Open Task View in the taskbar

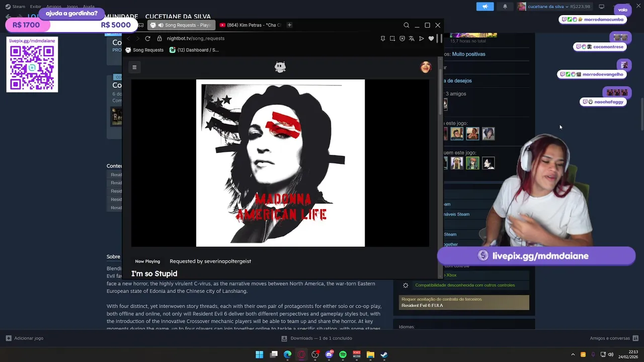coord(274,354)
